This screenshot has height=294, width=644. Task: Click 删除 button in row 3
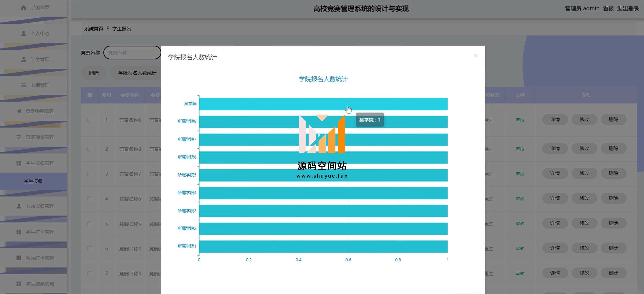click(613, 173)
